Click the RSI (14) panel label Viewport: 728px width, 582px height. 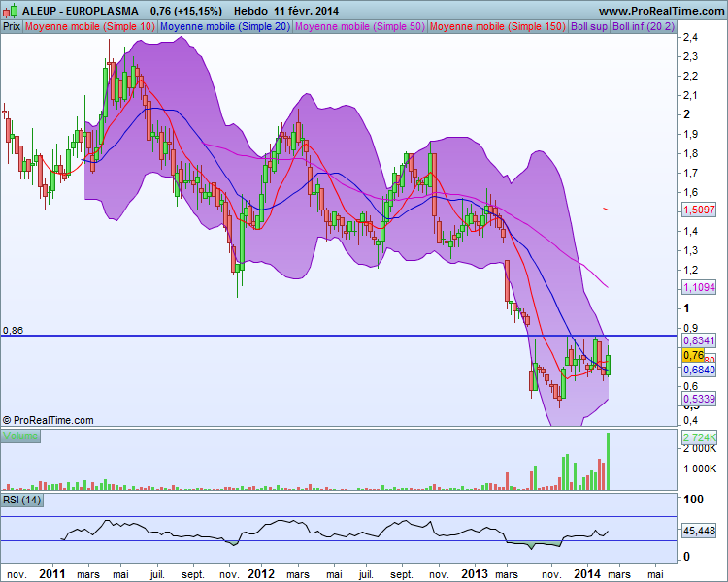21,501
